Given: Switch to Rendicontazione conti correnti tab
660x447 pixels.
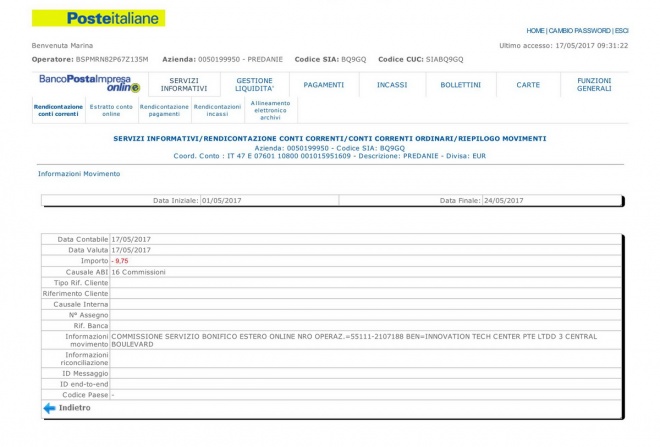Looking at the screenshot, I should tap(57, 110).
